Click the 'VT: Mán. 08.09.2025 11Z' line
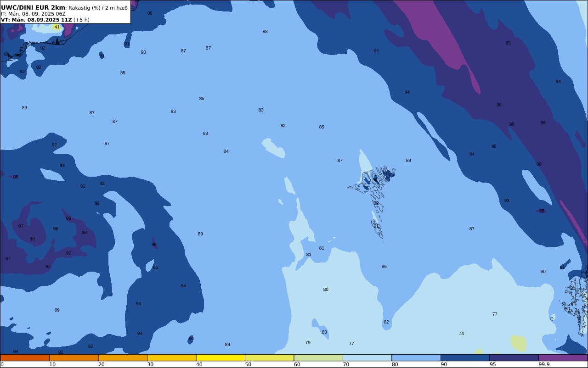 click(x=36, y=20)
